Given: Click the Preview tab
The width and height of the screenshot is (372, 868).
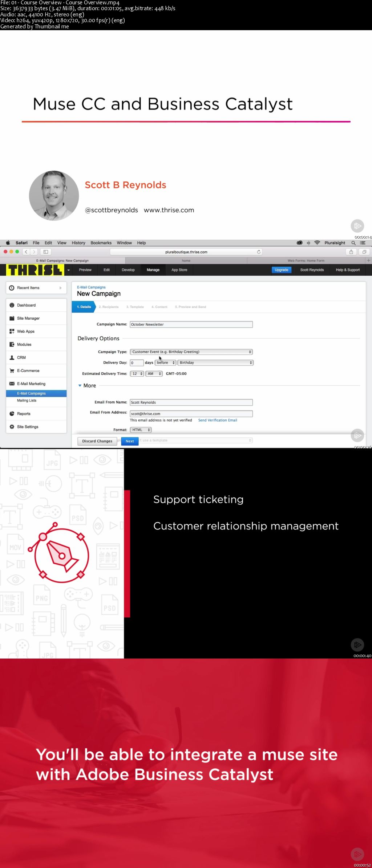Looking at the screenshot, I should click(x=85, y=270).
